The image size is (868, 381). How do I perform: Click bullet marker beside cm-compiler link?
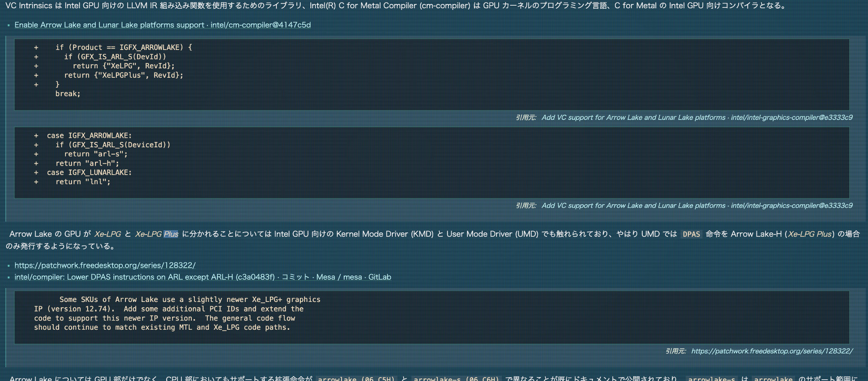pyautogui.click(x=8, y=25)
